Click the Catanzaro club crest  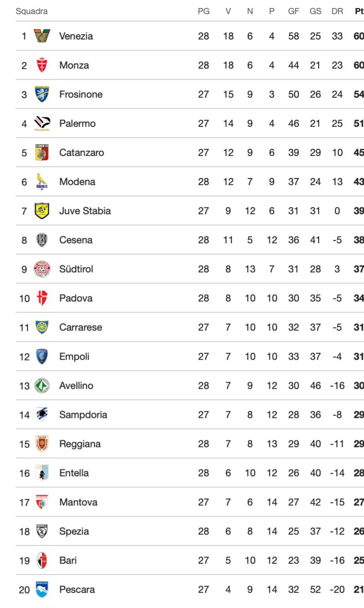42,153
